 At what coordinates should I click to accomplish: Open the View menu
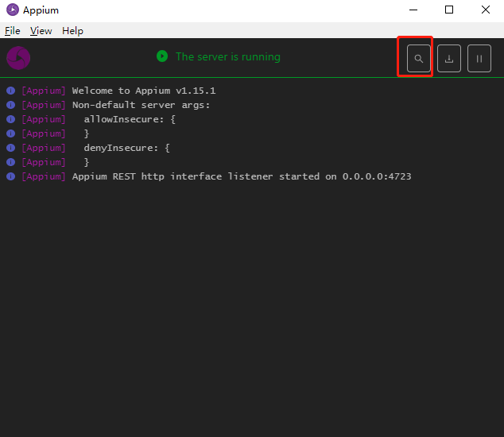41,31
